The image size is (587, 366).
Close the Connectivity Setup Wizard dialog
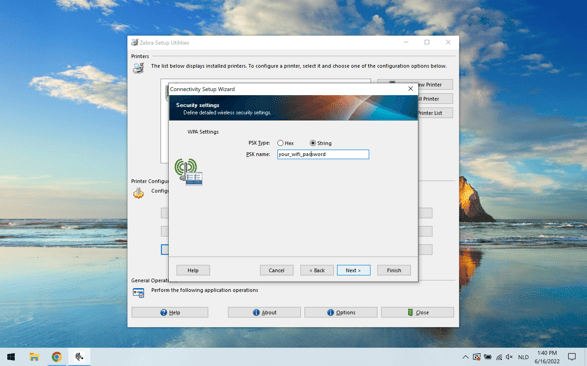tap(410, 89)
